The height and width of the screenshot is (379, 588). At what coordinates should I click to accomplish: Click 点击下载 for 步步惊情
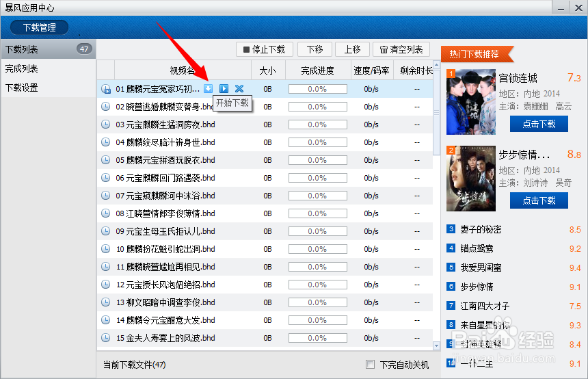coord(539,200)
